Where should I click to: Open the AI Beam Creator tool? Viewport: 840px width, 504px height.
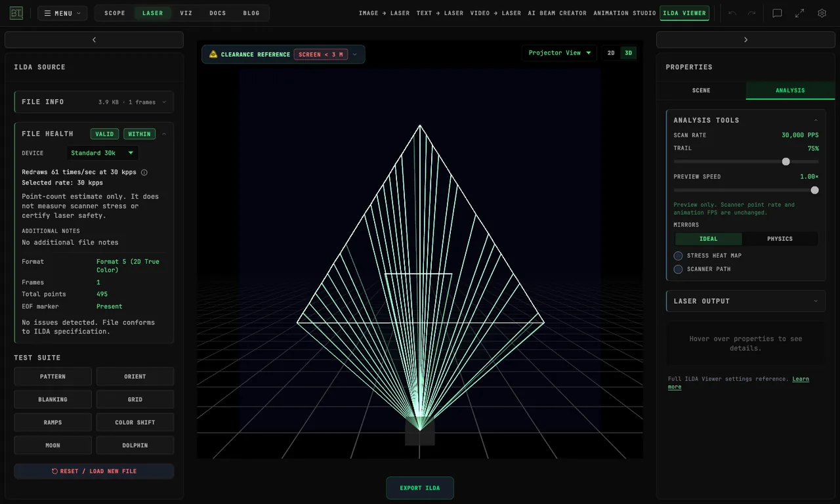557,13
